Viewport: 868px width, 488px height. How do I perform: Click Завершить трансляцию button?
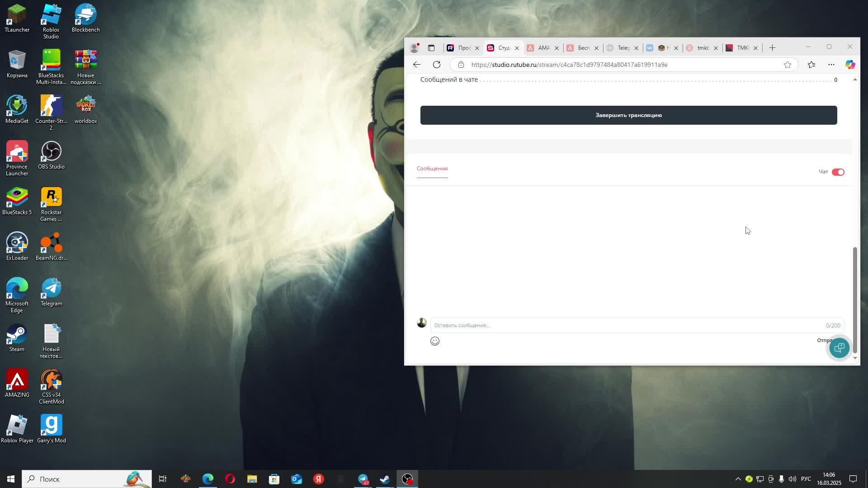click(628, 115)
